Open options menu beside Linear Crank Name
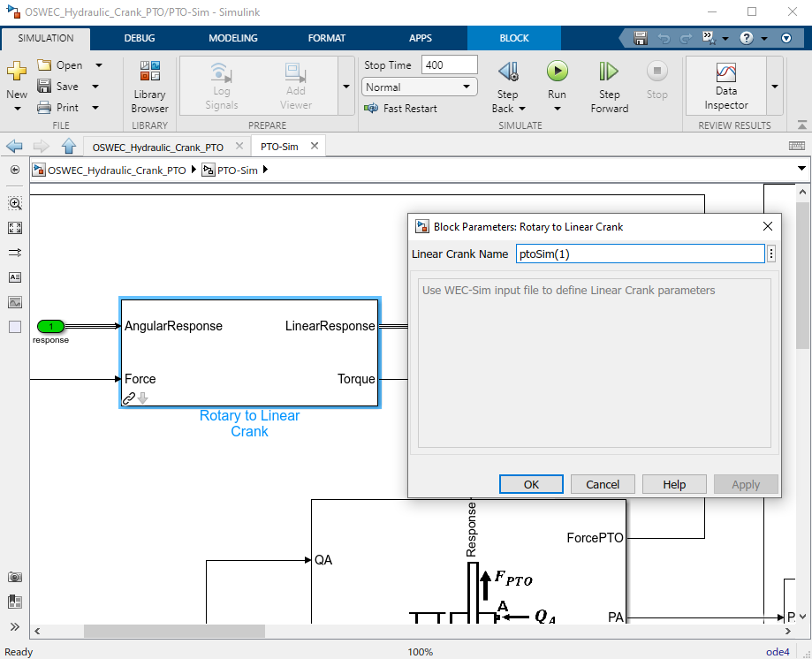 click(x=771, y=254)
